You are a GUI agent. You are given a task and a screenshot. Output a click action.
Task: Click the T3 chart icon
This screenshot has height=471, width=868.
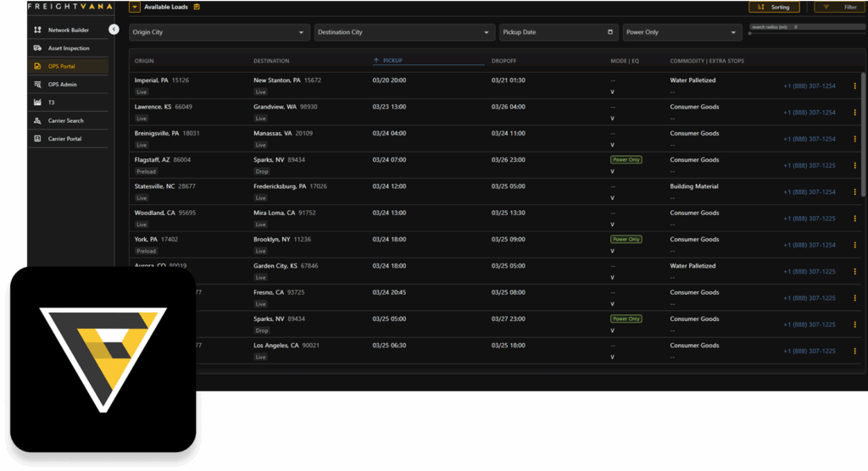37,103
